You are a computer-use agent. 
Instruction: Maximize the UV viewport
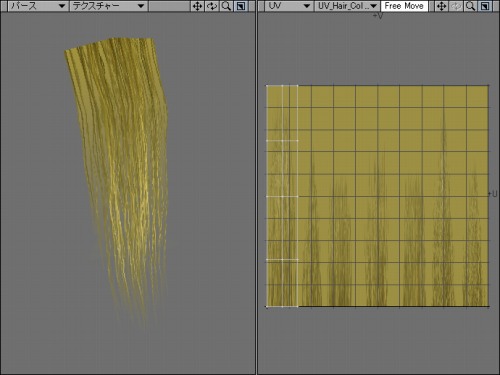pos(485,6)
